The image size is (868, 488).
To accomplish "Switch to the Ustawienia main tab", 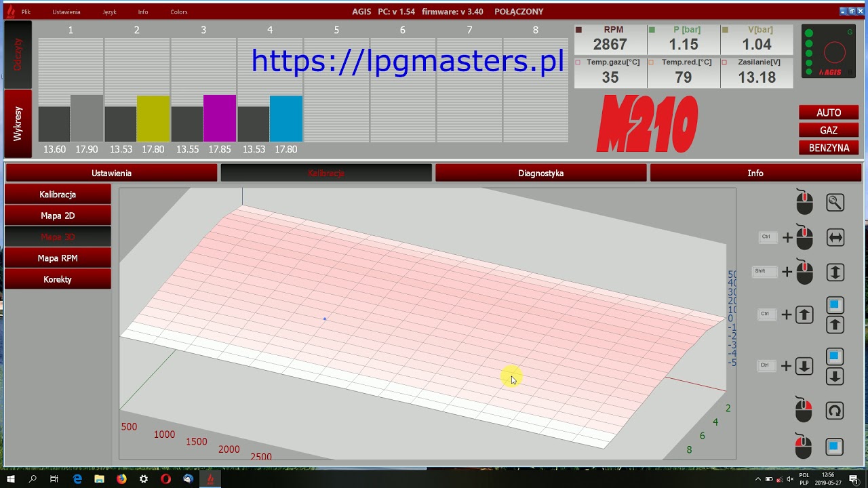I will [111, 174].
